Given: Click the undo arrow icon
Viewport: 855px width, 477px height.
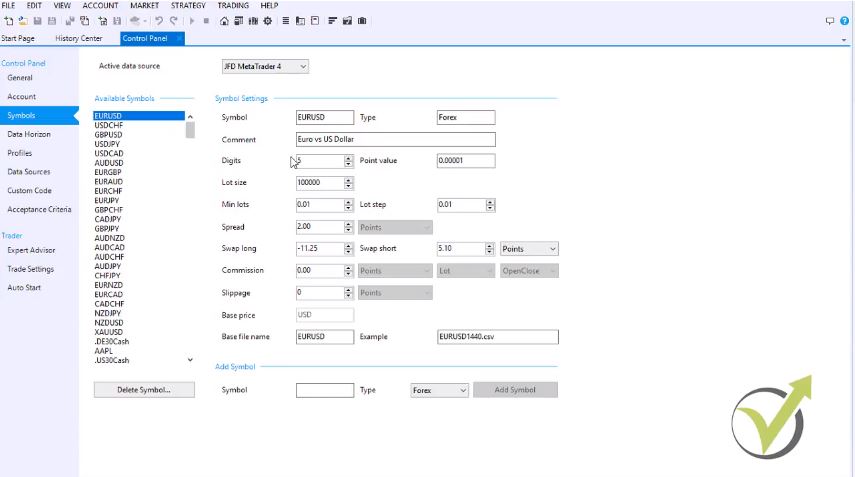Looking at the screenshot, I should click(x=159, y=21).
